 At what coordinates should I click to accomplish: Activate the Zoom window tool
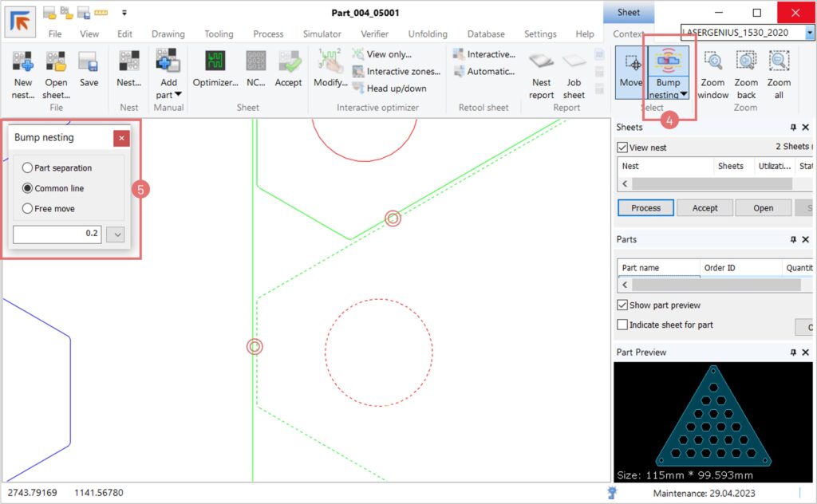712,62
